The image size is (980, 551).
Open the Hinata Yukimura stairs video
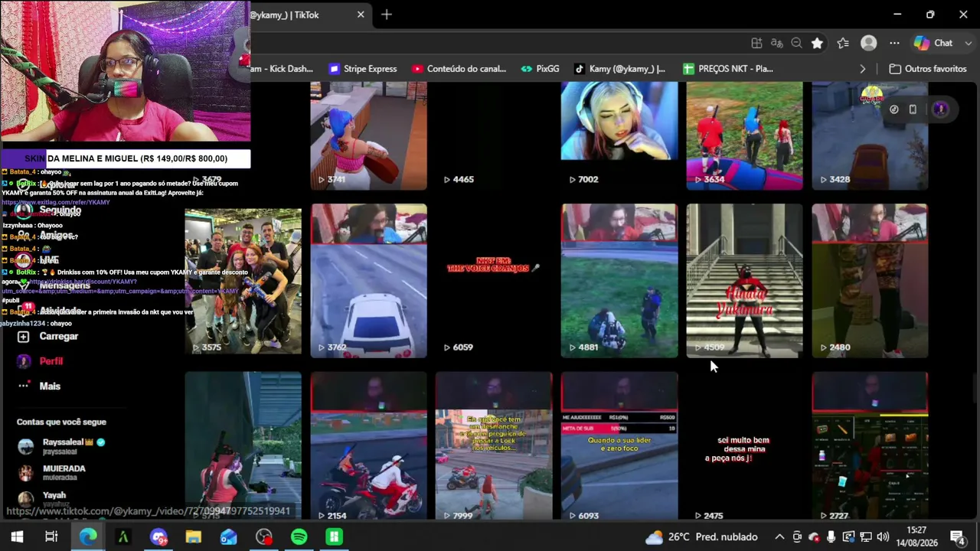(x=744, y=281)
